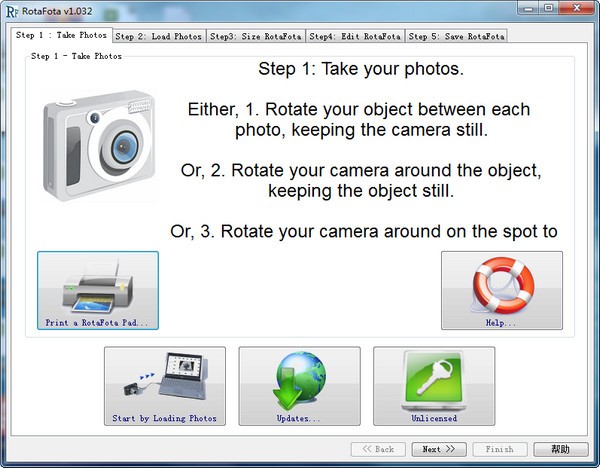Open the Step3: Size RotaFota tab

click(x=256, y=36)
